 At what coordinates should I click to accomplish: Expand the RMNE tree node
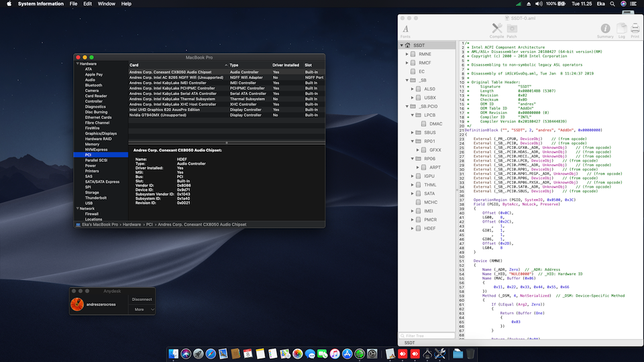click(x=407, y=54)
